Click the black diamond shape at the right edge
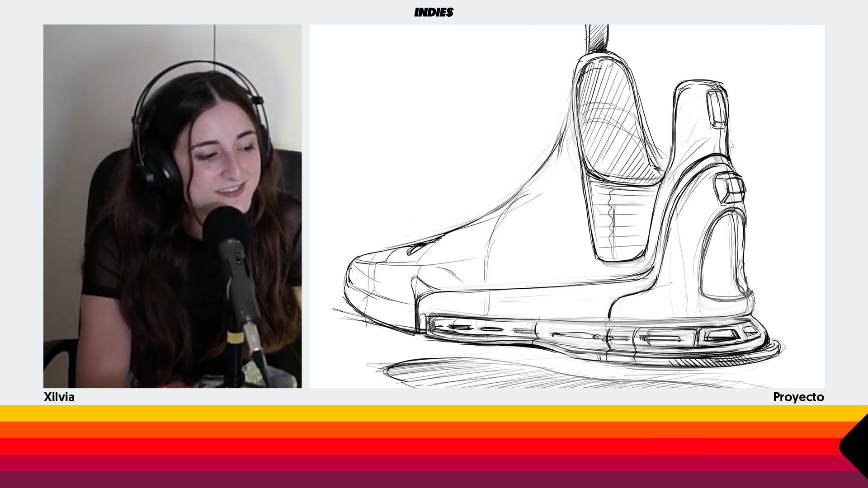The width and height of the screenshot is (868, 488). pos(854,446)
